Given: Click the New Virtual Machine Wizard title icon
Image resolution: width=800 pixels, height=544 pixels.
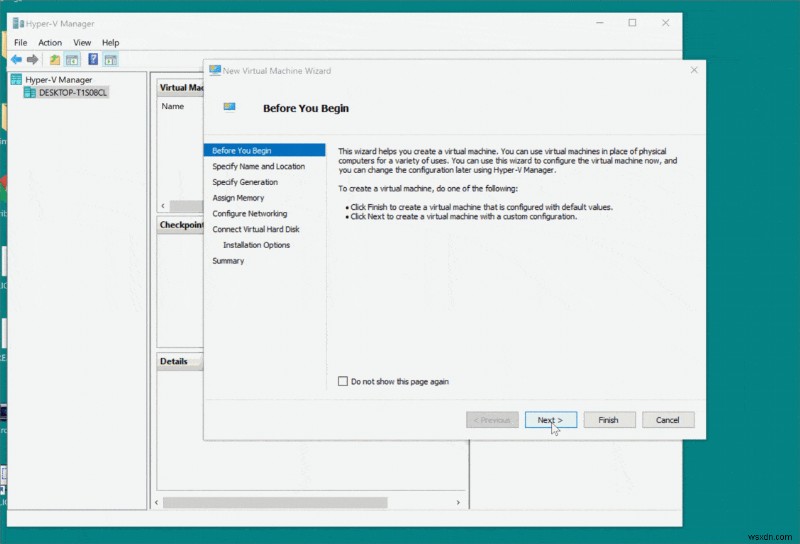Looking at the screenshot, I should [x=215, y=70].
